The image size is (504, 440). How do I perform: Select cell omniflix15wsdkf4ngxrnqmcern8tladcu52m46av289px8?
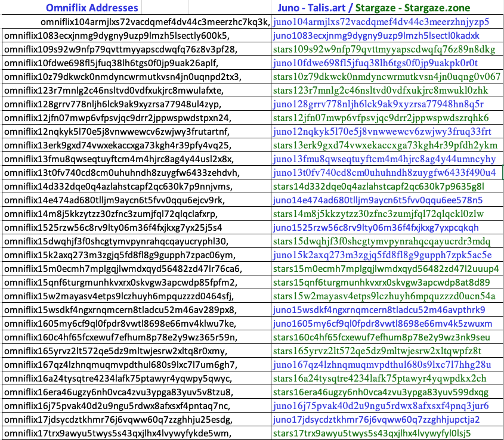[x=137, y=310]
